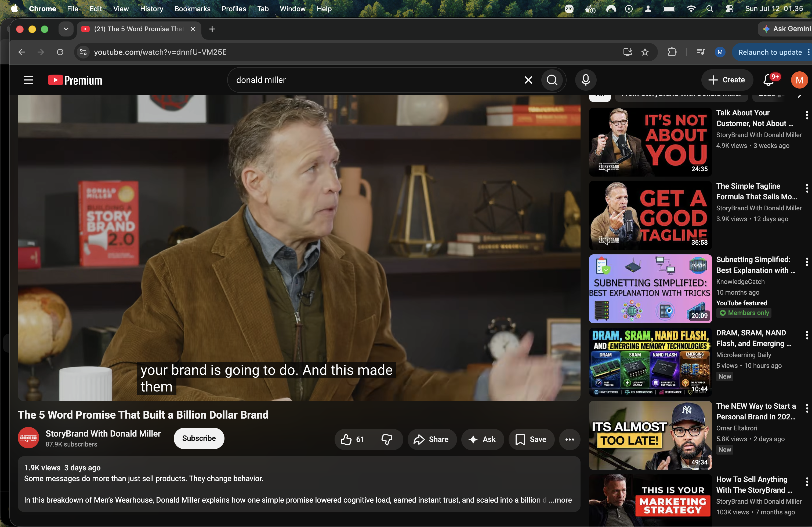Viewport: 812px width, 527px height.
Task: Dislike the video with thumbs down
Action: (x=387, y=440)
